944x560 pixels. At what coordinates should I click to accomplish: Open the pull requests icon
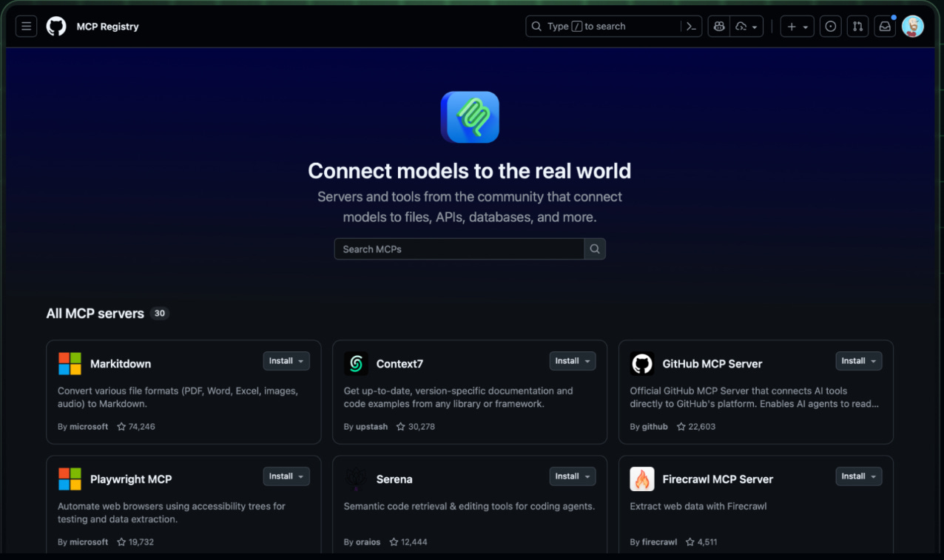click(857, 27)
